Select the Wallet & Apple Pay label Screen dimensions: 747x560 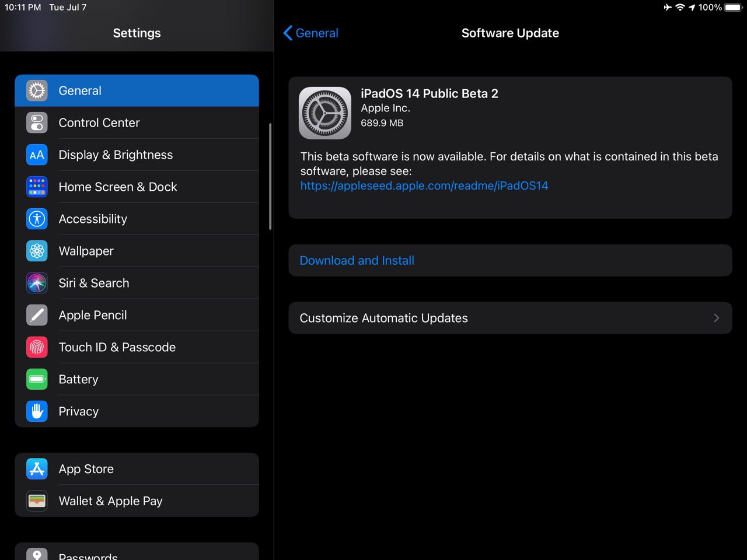tap(111, 501)
